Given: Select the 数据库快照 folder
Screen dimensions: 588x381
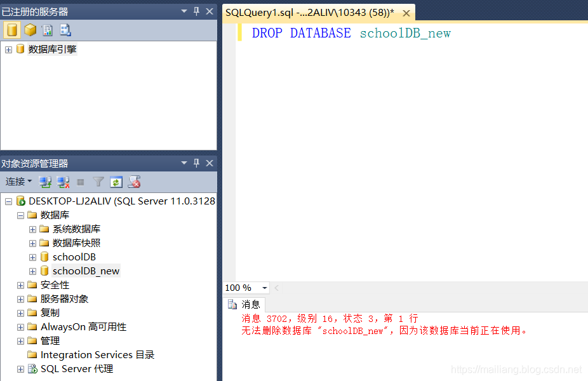Looking at the screenshot, I should click(x=76, y=243).
